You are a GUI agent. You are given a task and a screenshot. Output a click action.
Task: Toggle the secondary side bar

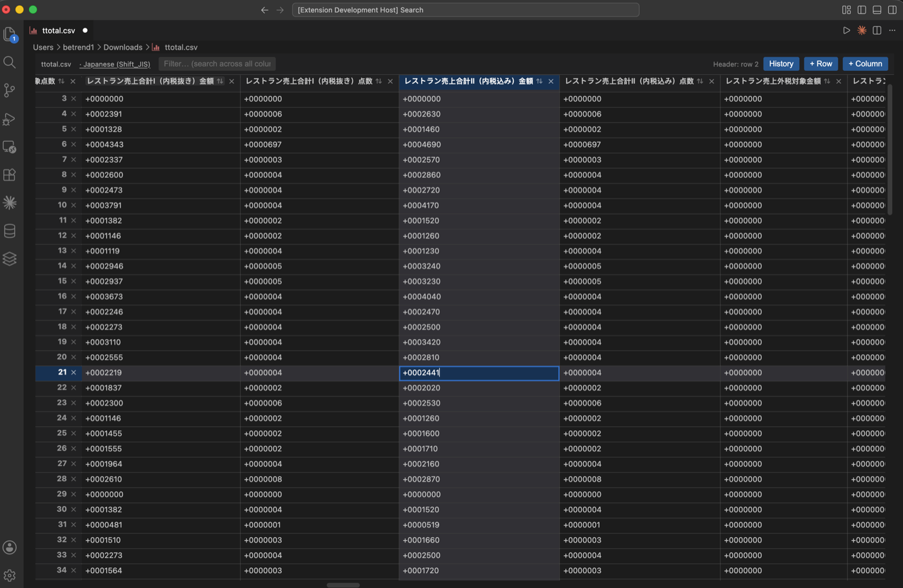click(x=893, y=10)
